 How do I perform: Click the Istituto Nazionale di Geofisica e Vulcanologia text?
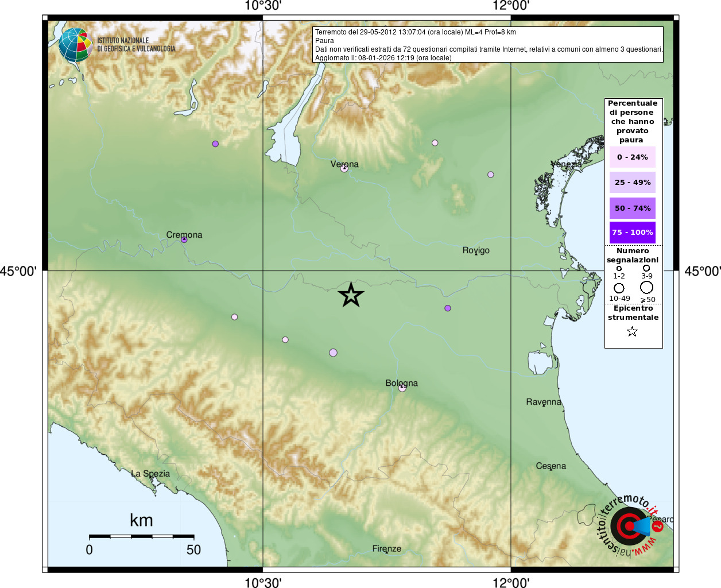pos(136,45)
